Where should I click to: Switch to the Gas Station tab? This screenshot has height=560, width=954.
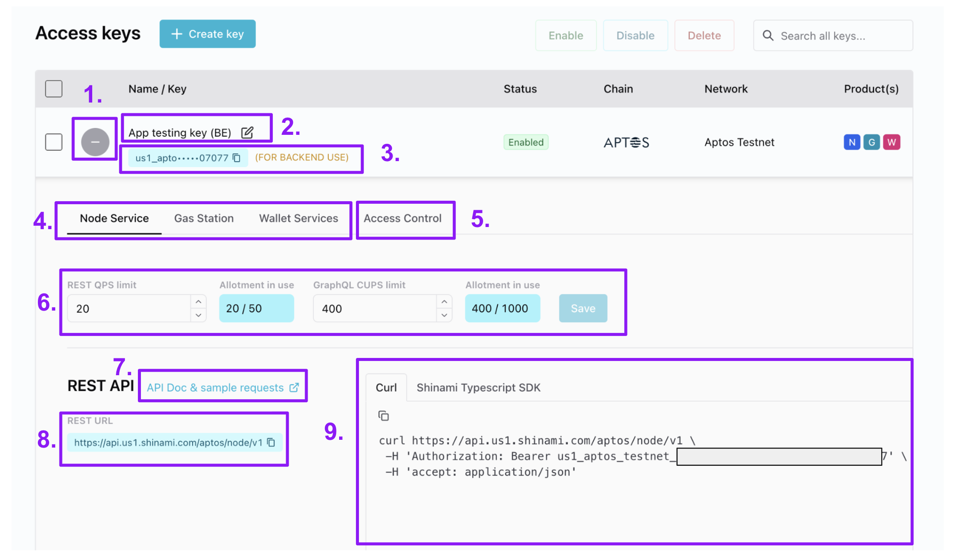coord(204,218)
